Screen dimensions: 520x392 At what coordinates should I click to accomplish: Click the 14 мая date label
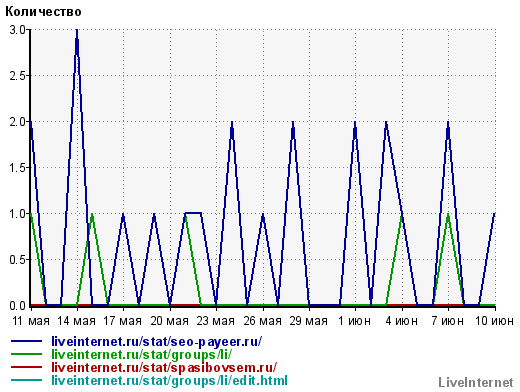pyautogui.click(x=77, y=321)
